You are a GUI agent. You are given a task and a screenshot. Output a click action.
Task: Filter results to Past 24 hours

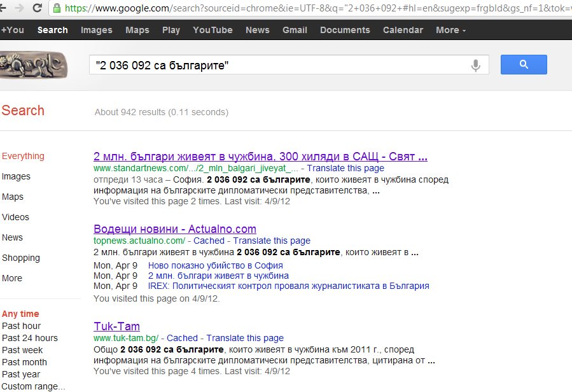[30, 338]
